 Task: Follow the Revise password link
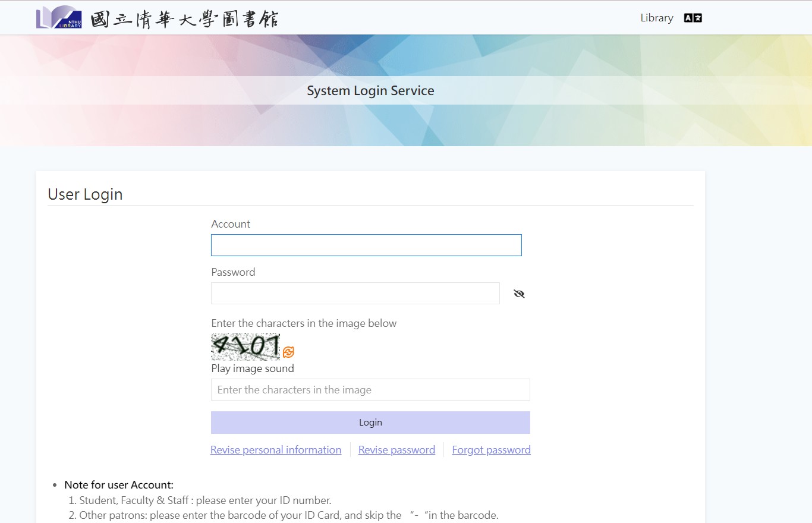coord(396,450)
